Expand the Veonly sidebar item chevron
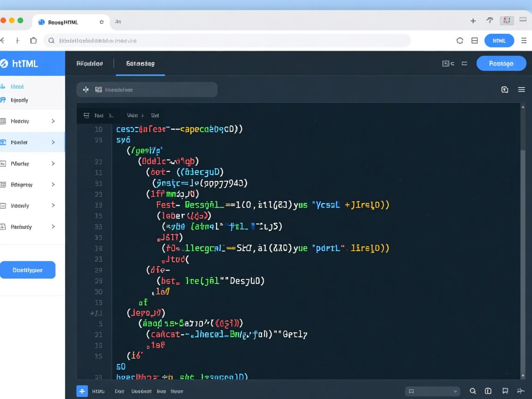This screenshot has height=399, width=532. pos(53,206)
